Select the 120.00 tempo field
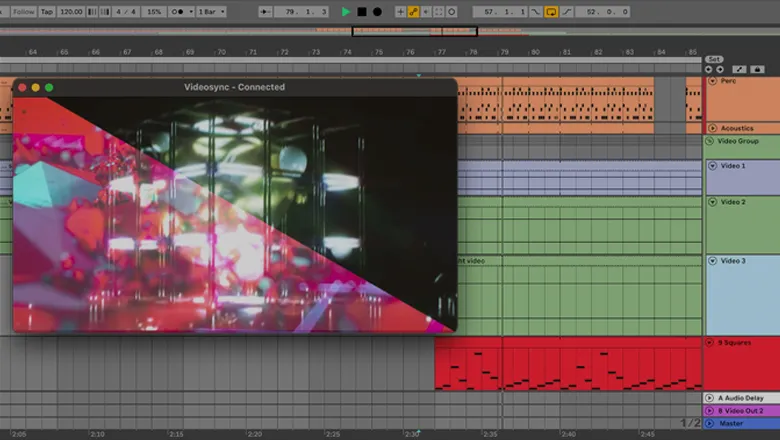 (x=71, y=11)
